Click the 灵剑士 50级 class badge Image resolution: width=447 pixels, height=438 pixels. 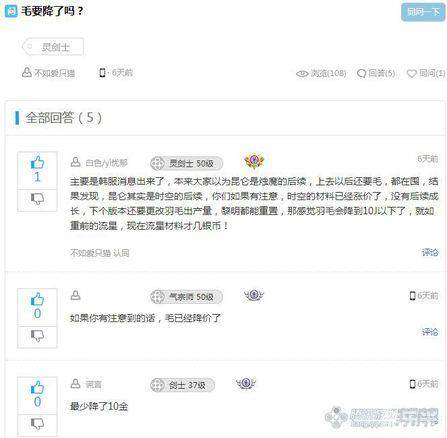point(186,163)
